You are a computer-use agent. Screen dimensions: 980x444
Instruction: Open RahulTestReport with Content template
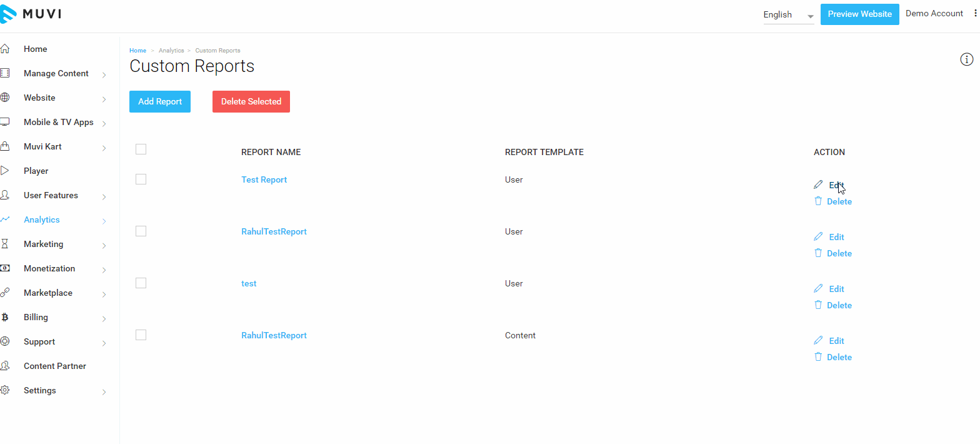(274, 335)
